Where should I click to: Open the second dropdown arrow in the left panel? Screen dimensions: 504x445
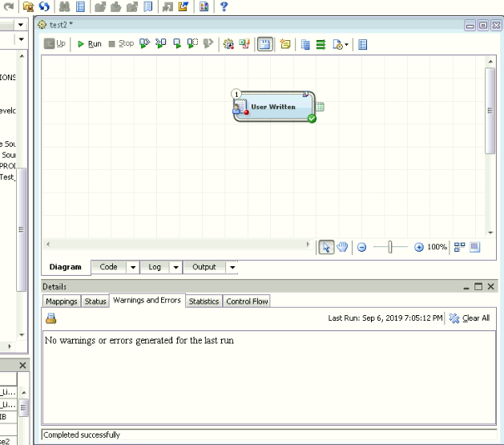tap(21, 39)
